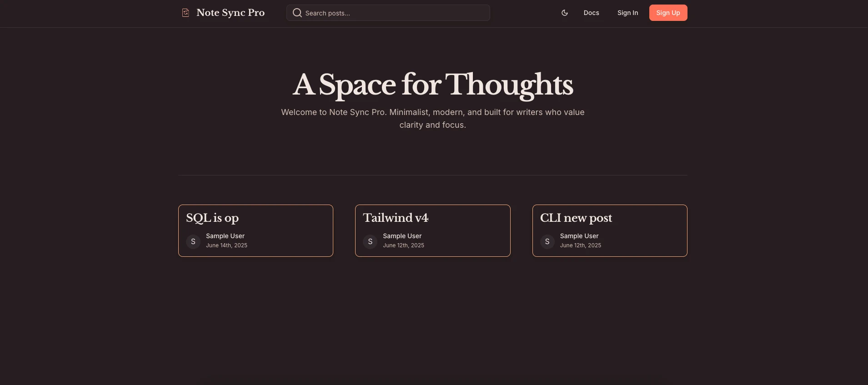The image size is (868, 385).
Task: Click the "A Space for Thoughts" heading
Action: (x=433, y=85)
